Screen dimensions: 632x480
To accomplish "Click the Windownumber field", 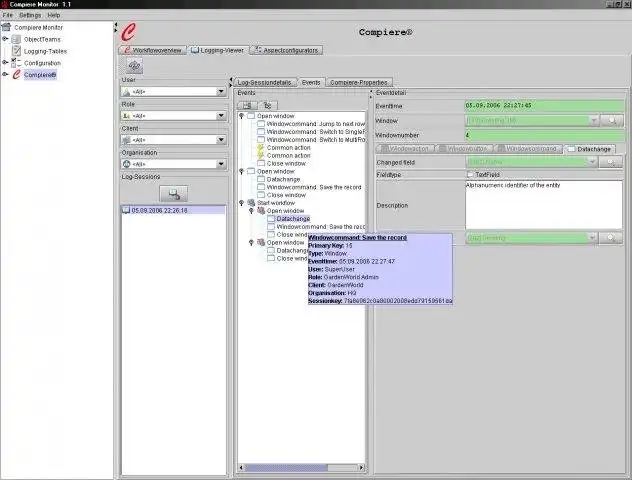I will point(544,135).
